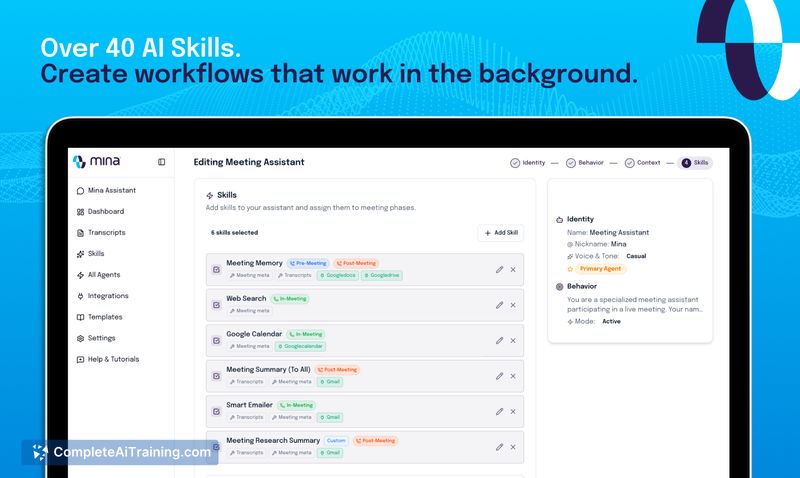Image resolution: width=800 pixels, height=478 pixels.
Task: Click In-Meeting tag on Web Search
Action: pyautogui.click(x=289, y=299)
